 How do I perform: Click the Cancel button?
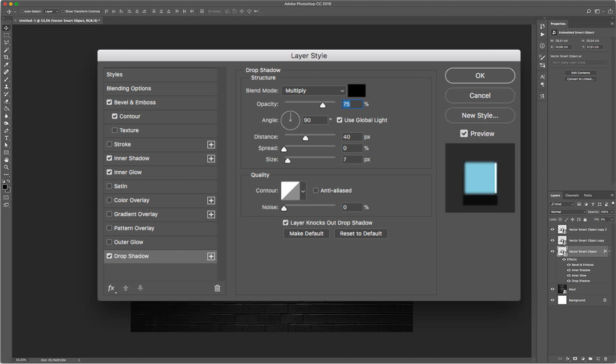(480, 95)
